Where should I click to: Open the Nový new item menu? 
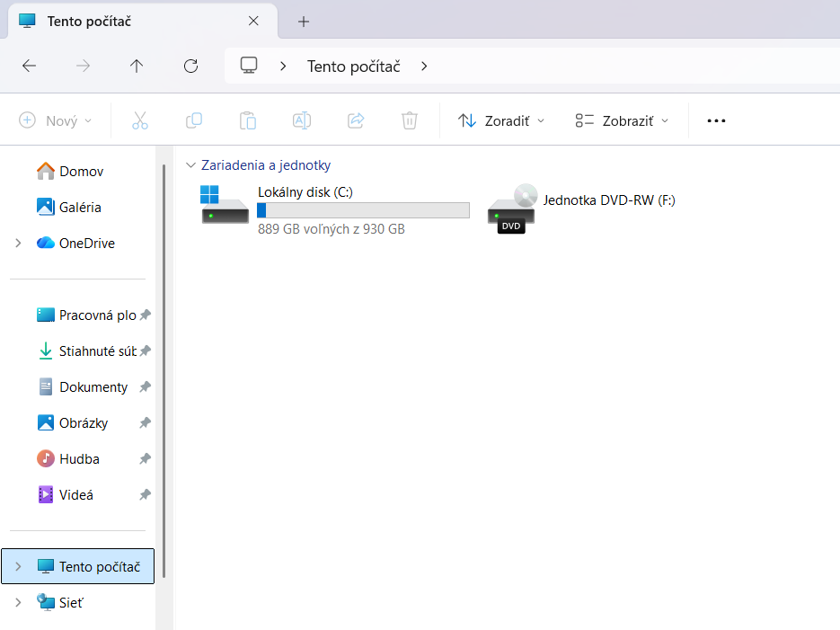(56, 120)
